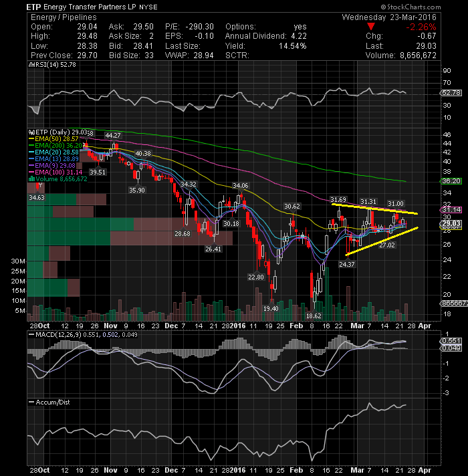Click the yellow EMA(50) legend line swatch
The image size is (468, 476).
click(31, 139)
